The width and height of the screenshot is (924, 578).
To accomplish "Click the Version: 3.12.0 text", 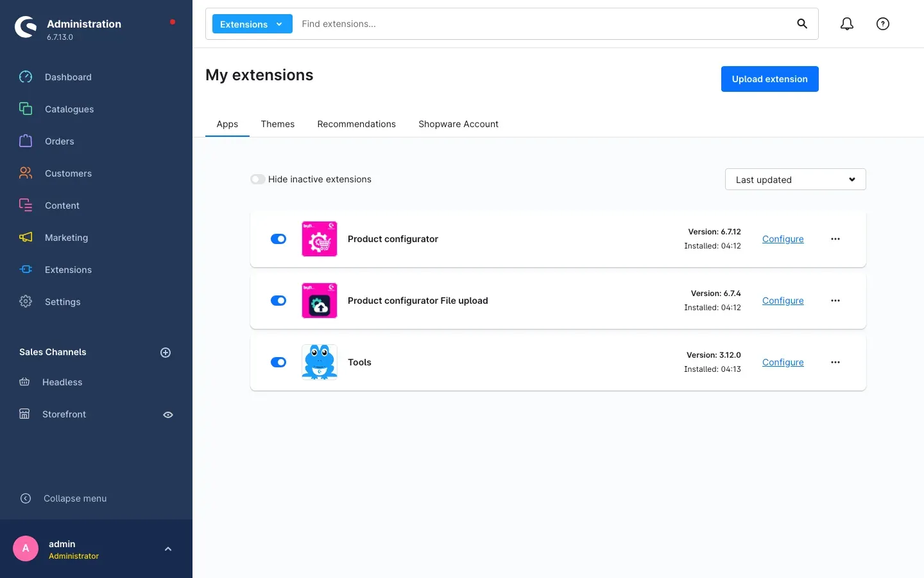I will click(714, 355).
